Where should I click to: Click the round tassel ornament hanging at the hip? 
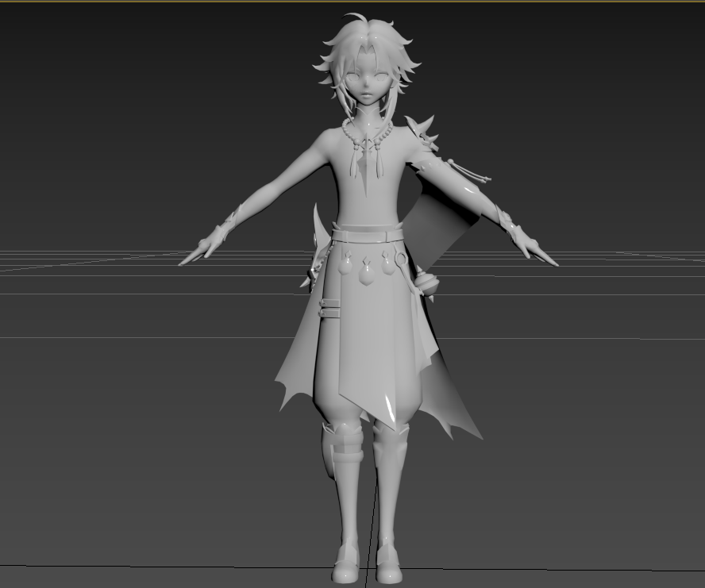coord(426,283)
